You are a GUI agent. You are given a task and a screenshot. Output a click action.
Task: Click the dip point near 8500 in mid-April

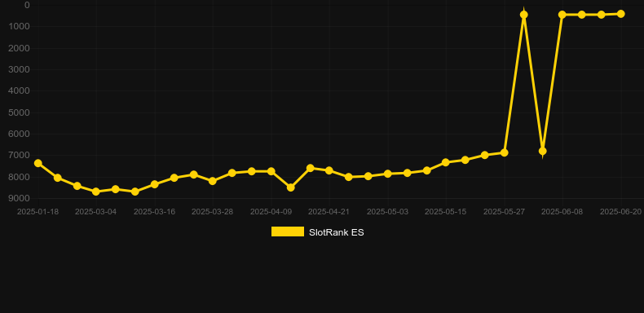[x=290, y=187]
